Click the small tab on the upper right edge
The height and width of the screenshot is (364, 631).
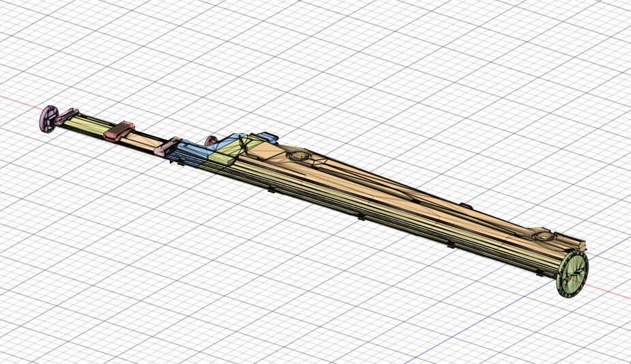(x=466, y=205)
